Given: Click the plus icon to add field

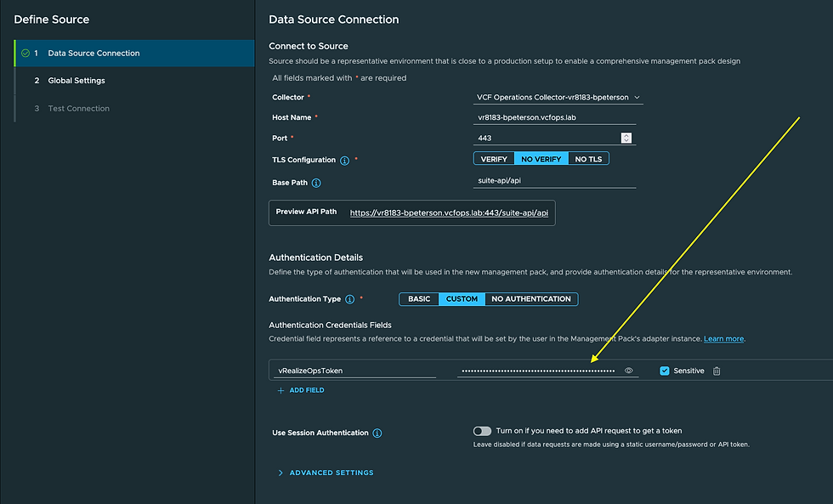Looking at the screenshot, I should pos(280,391).
